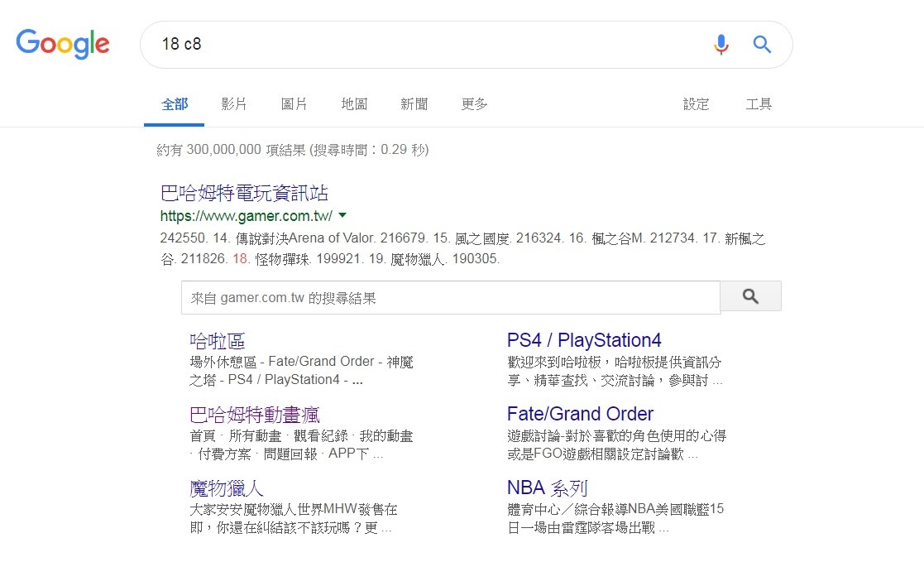Click the 首頁 · 所有動畫 description text
The image size is (924, 562).
tap(301, 444)
